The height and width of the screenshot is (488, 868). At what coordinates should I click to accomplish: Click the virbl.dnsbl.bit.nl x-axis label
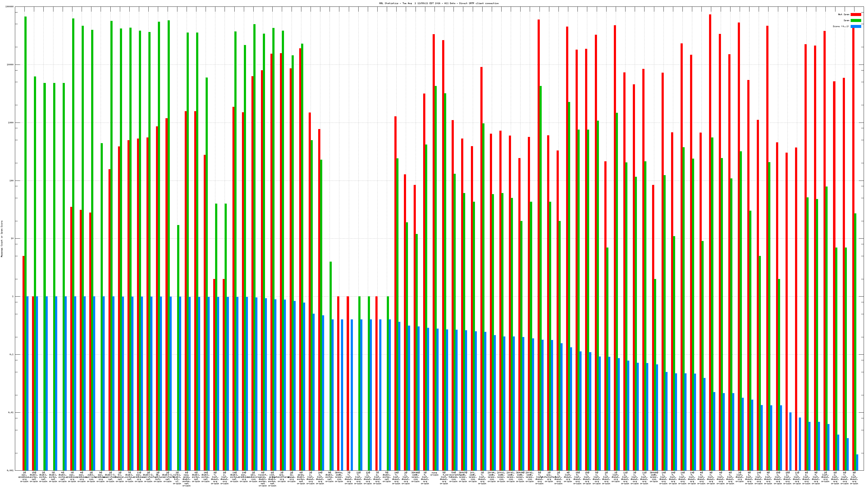[177, 478]
